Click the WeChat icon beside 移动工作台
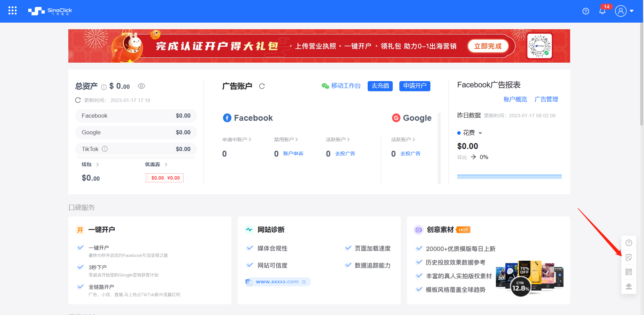This screenshot has height=315, width=644. [325, 86]
